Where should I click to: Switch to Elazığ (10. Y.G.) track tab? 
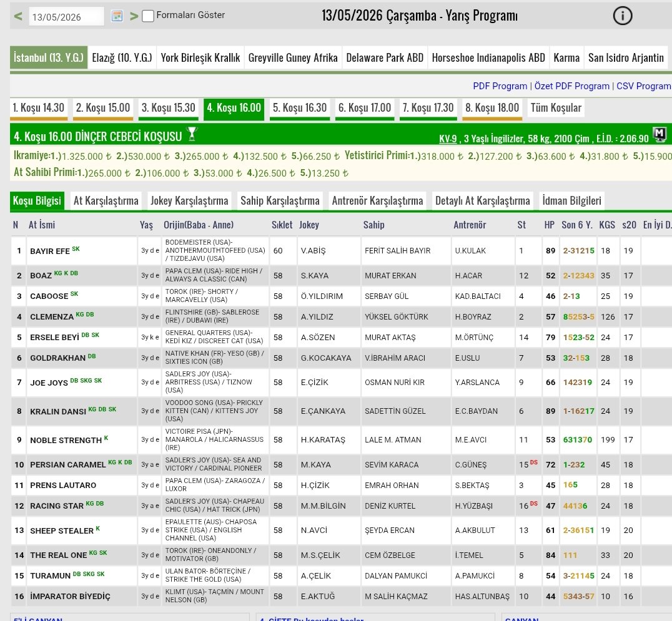(122, 57)
